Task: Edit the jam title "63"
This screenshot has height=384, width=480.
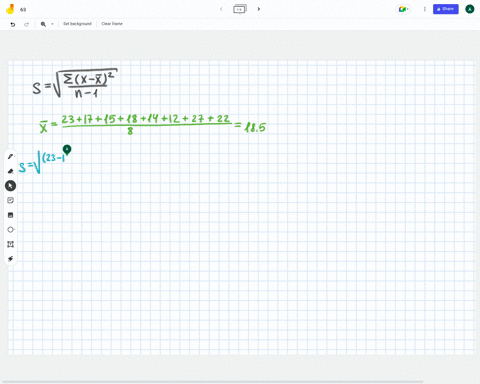Action: tap(23, 9)
